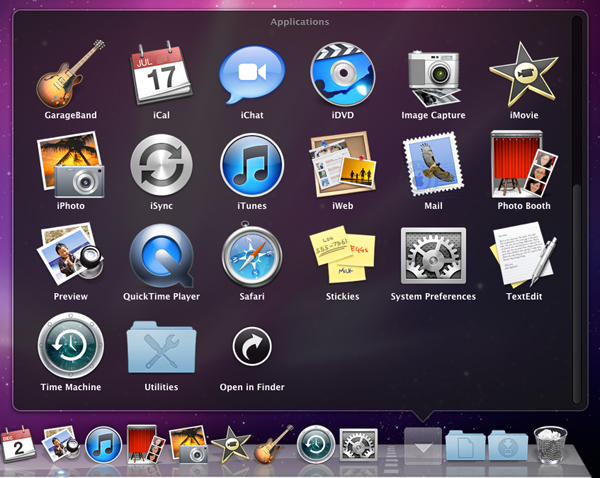Open Safari browser from the grid
Viewport: 600px width, 478px height.
[x=252, y=254]
